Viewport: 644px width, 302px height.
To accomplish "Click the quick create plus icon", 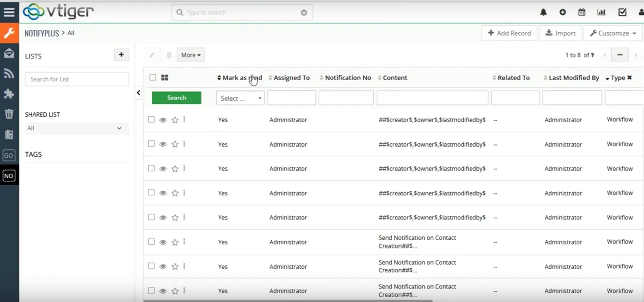I will tap(563, 13).
